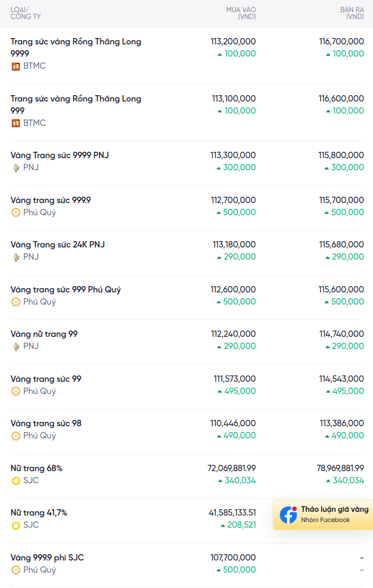This screenshot has height=588, width=373.
Task: Click the MUA VÀO (VND) column header
Action: 241,13
